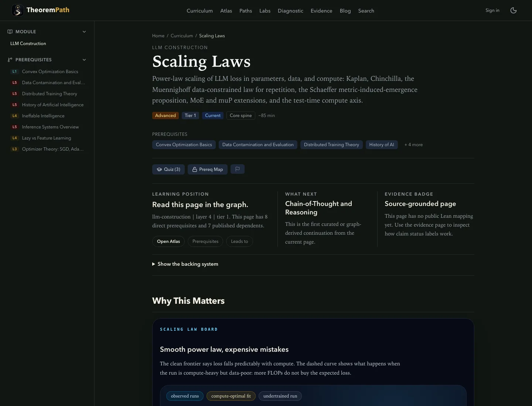This screenshot has height=406, width=532.
Task: Open the Blog nav link
Action: [345, 11]
